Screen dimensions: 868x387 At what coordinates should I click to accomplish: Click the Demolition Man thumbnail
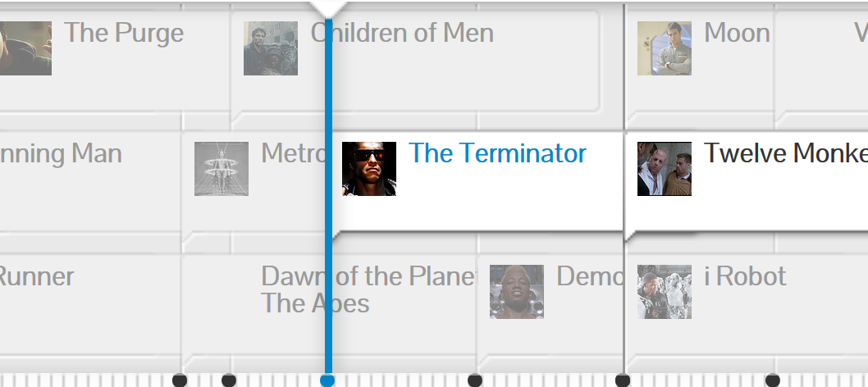coord(516,291)
